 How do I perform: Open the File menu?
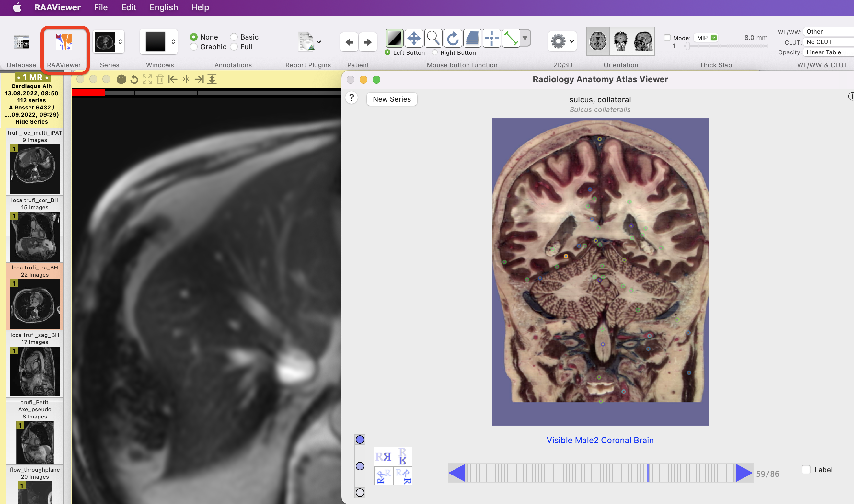click(101, 7)
